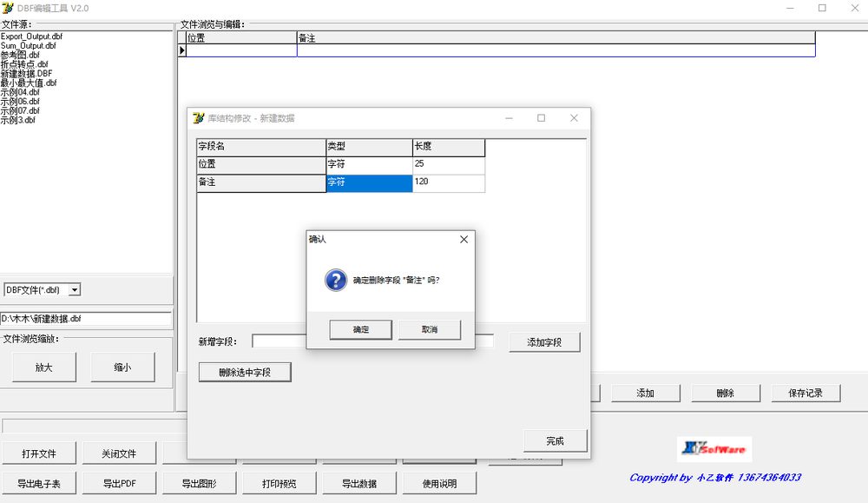Select 示例3.dbf in file list
The width and height of the screenshot is (868, 503).
click(x=17, y=120)
